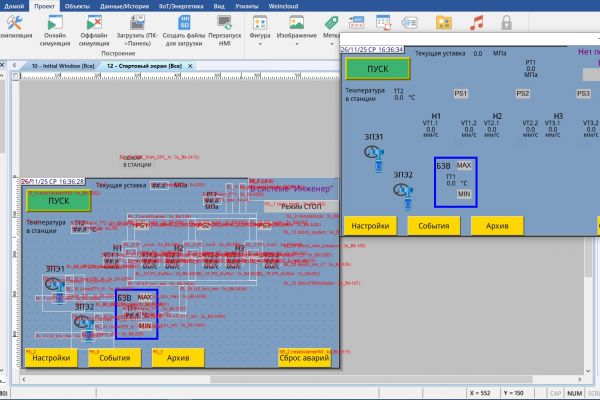
Task: Click the horizontal scrollbar of editor canvas
Action: (371, 379)
